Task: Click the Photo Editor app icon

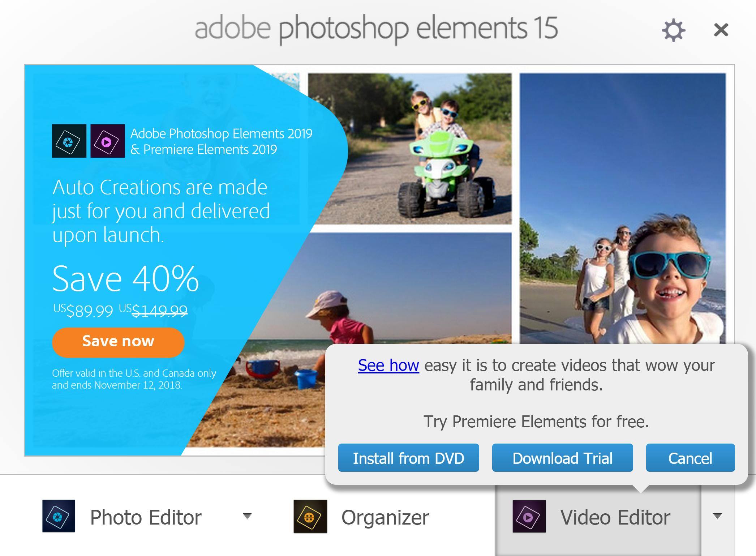Action: pyautogui.click(x=59, y=516)
